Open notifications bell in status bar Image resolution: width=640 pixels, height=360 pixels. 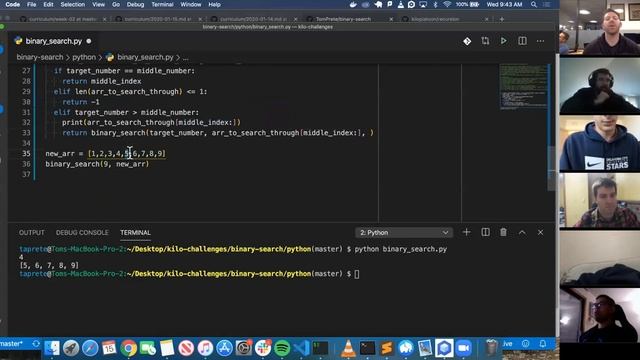[542, 344]
